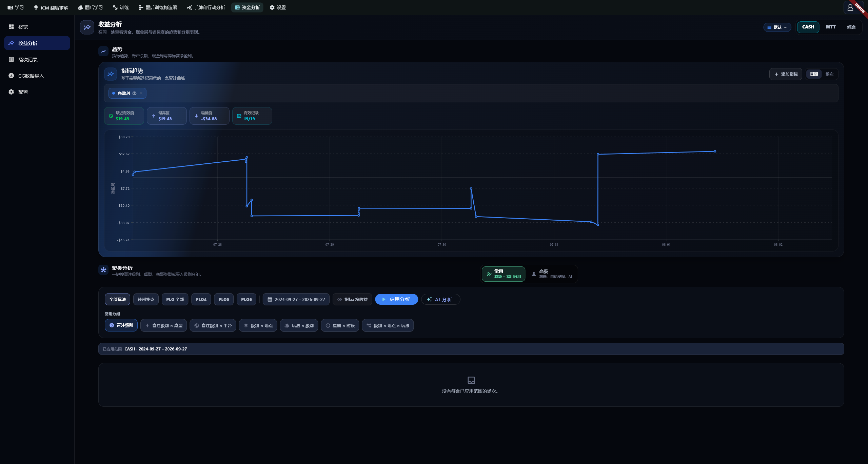Click 添加指标 button
The width and height of the screenshot is (868, 464).
[x=786, y=74]
